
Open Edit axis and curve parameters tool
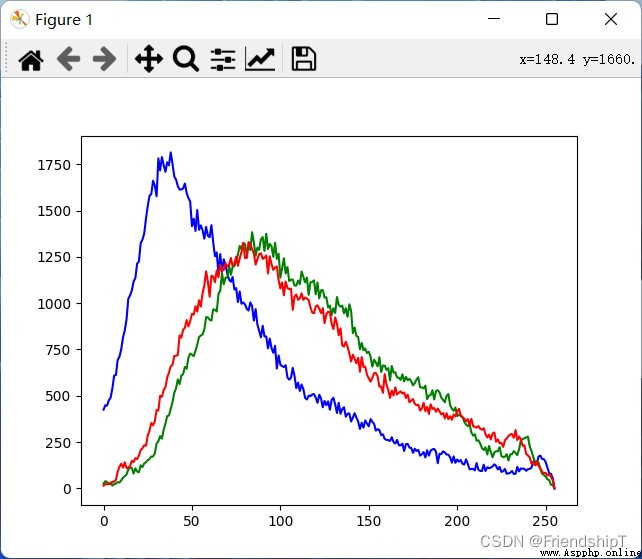click(260, 59)
